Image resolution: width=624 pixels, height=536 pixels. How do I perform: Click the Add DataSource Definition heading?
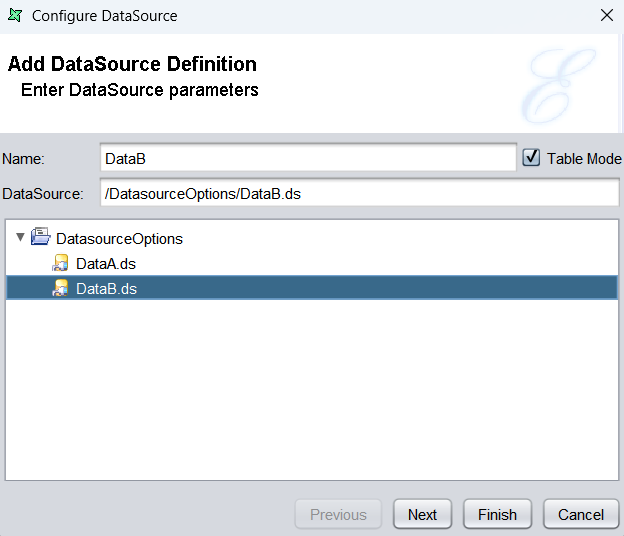(132, 64)
